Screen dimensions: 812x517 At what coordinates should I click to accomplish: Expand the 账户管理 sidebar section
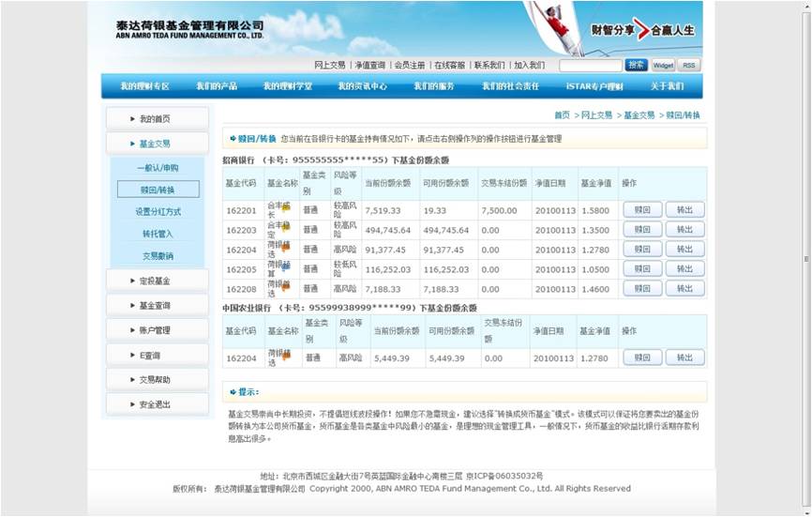158,330
